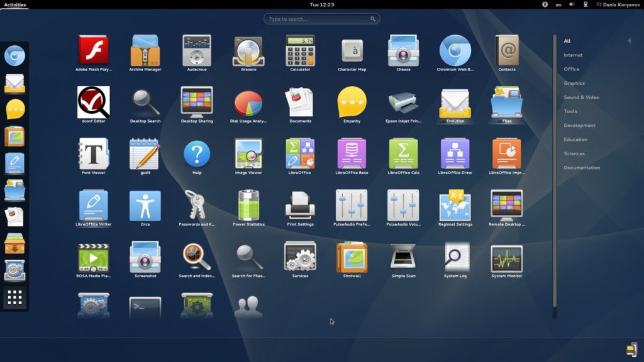This screenshot has width=644, height=362.
Task: Open the terminal application icon
Action: 145,306
